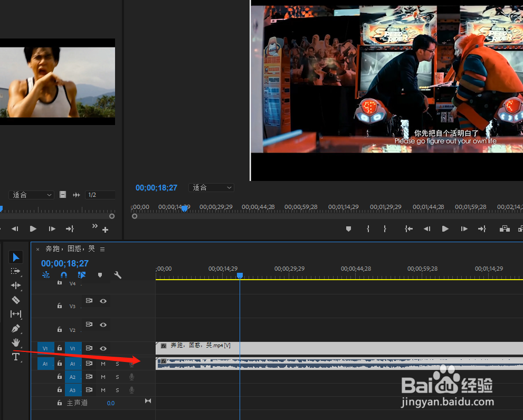Toggle linked selection in timeline
523x420 pixels.
point(82,275)
